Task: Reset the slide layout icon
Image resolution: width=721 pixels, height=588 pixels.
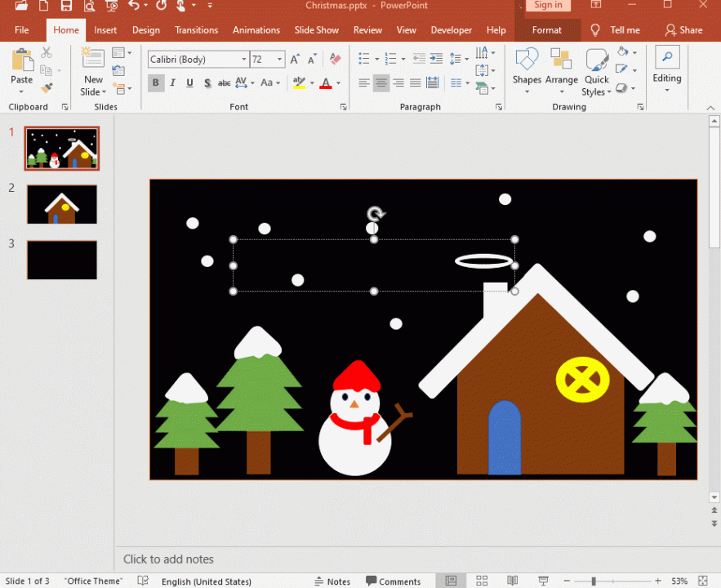Action: click(x=118, y=70)
